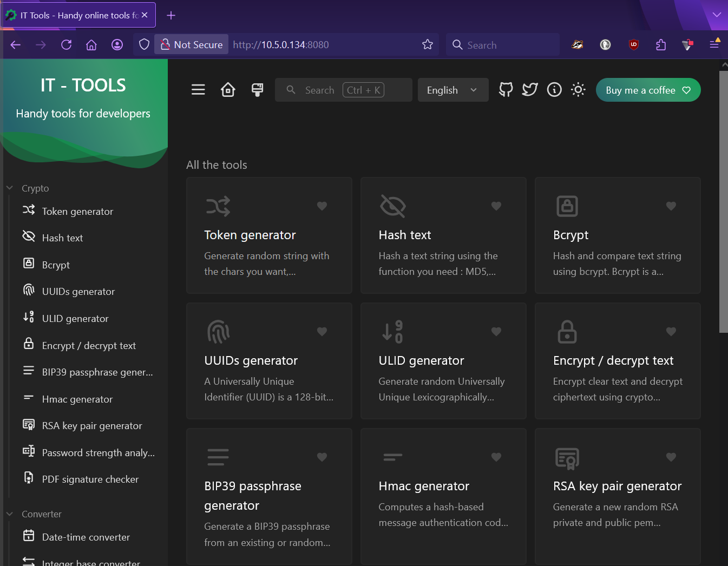This screenshot has height=566, width=728.
Task: Open the English language dropdown
Action: point(452,90)
